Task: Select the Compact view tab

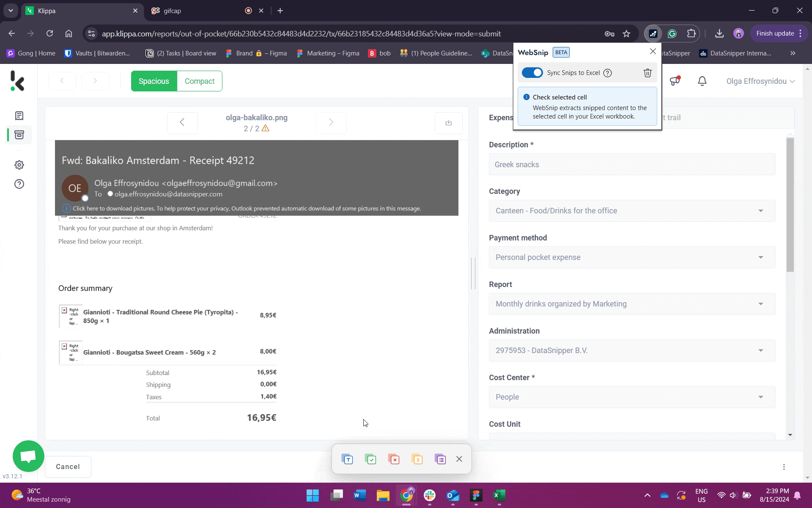Action: (x=199, y=81)
